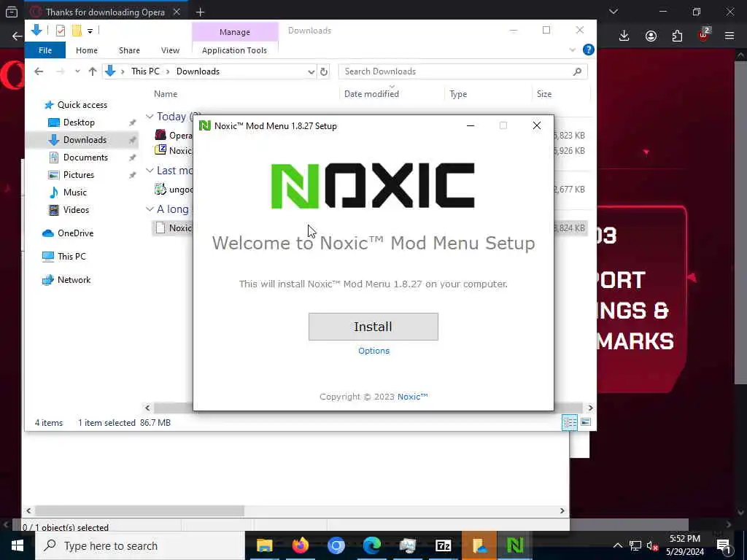Open Windows Start menu
The width and height of the screenshot is (747, 560).
point(18,545)
